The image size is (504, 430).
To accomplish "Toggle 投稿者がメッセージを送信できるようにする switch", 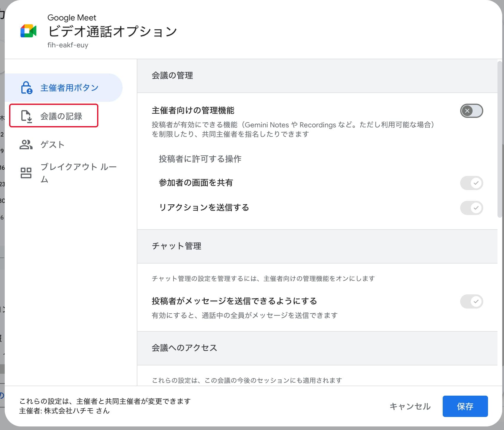I will click(x=471, y=301).
